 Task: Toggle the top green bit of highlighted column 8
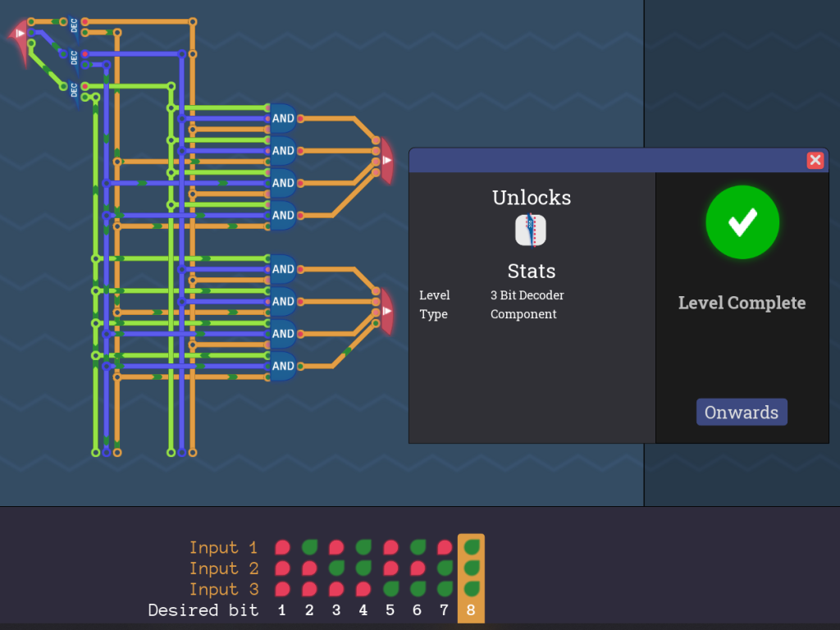(x=471, y=547)
